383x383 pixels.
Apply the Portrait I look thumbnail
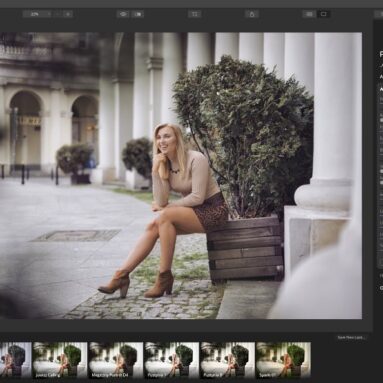click(x=172, y=360)
